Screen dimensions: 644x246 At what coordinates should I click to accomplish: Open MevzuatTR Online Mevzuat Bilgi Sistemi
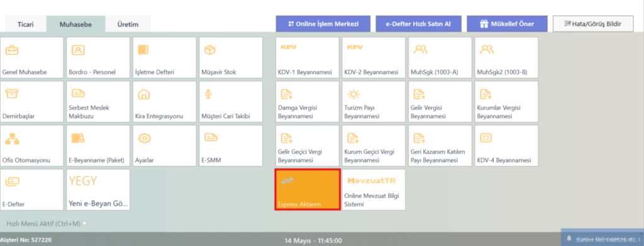pyautogui.click(x=374, y=190)
